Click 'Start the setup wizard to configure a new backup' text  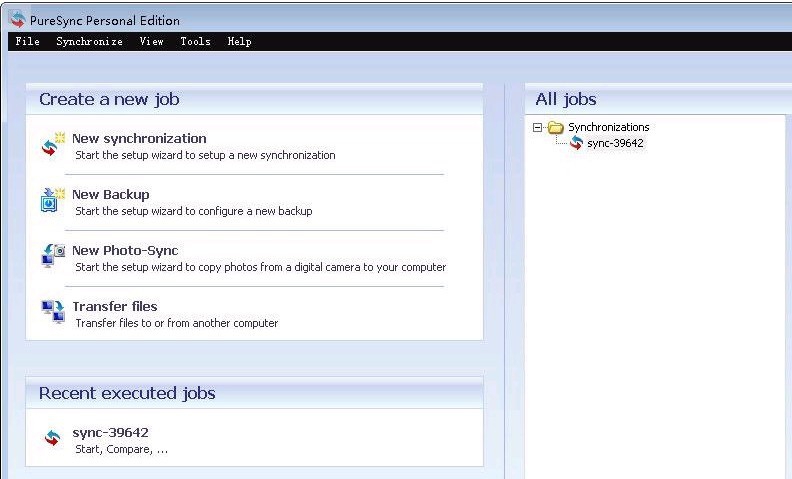coord(194,211)
